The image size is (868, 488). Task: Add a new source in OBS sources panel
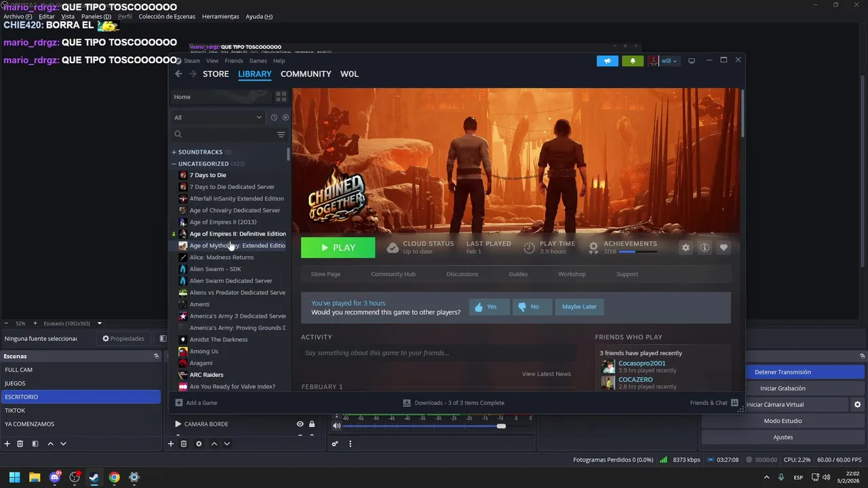point(171,444)
